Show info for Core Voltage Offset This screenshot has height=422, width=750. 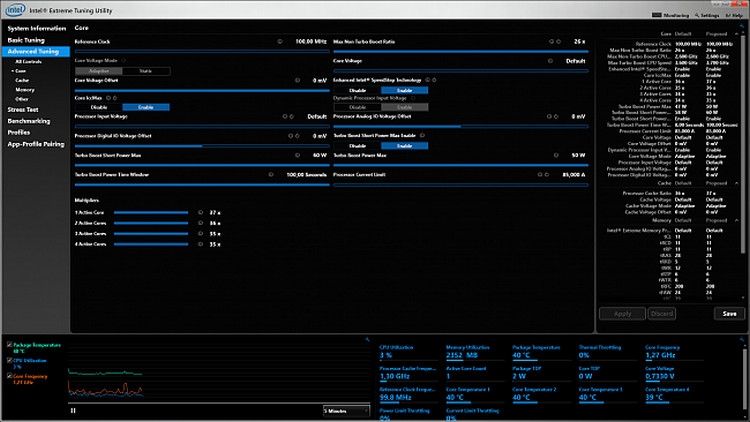pos(298,80)
